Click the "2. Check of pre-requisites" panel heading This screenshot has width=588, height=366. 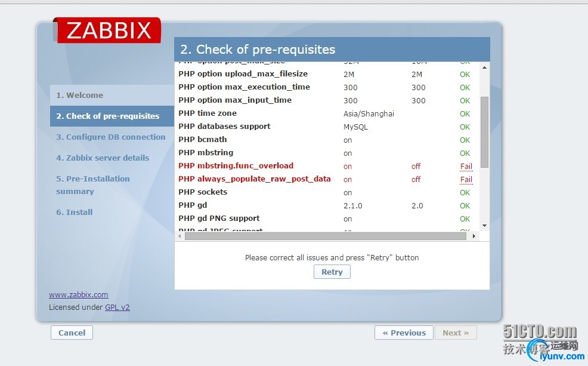(258, 49)
